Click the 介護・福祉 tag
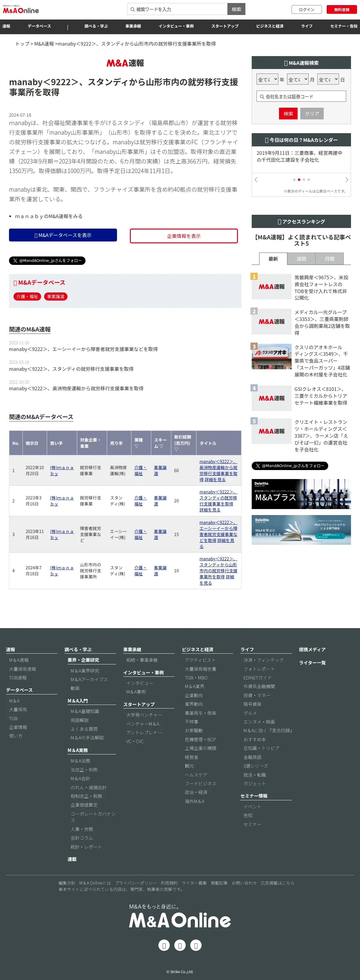This screenshot has width=360, height=980. pos(27,296)
